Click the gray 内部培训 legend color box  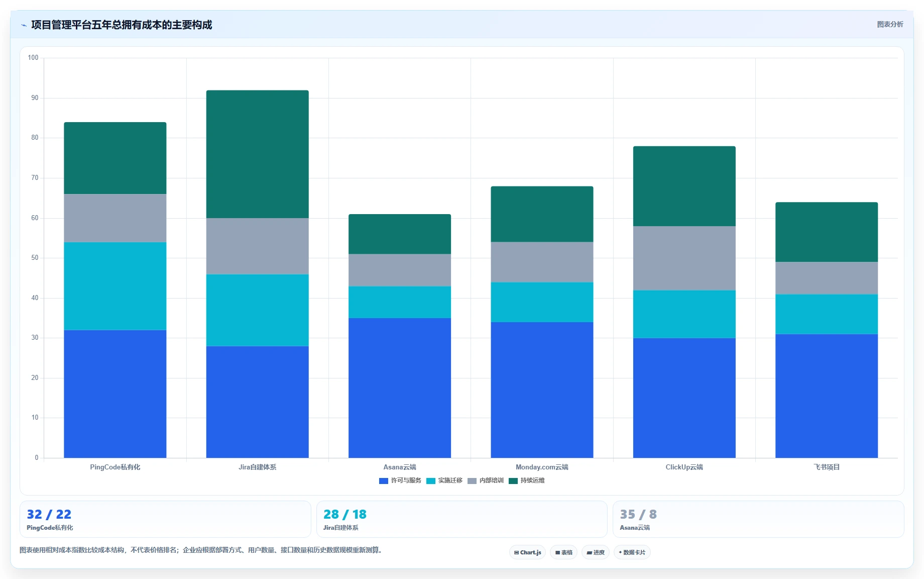472,481
